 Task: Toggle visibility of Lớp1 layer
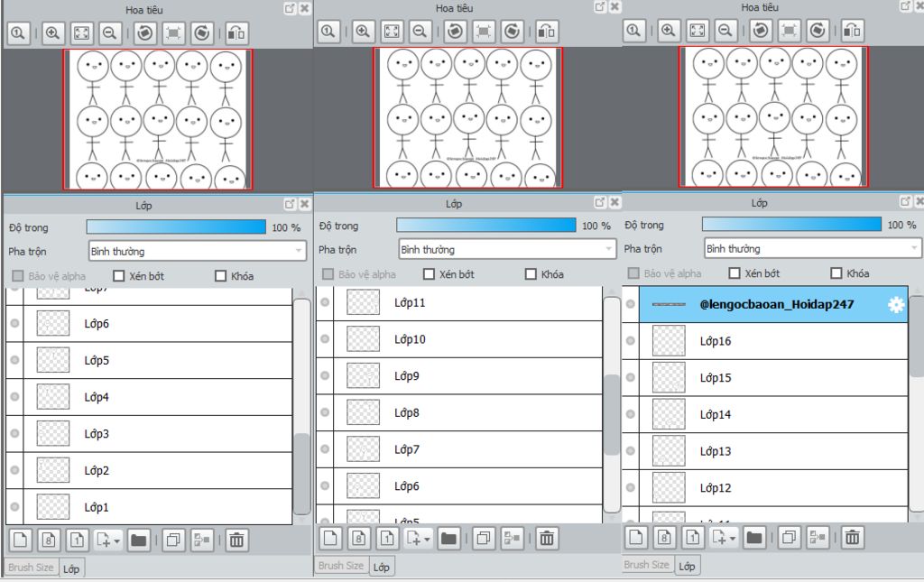tap(14, 506)
